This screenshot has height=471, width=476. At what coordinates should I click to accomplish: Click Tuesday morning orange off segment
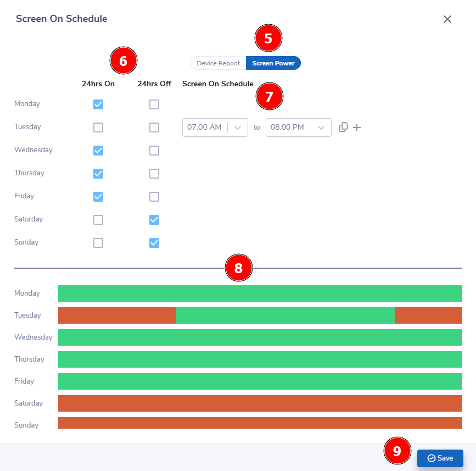point(117,315)
